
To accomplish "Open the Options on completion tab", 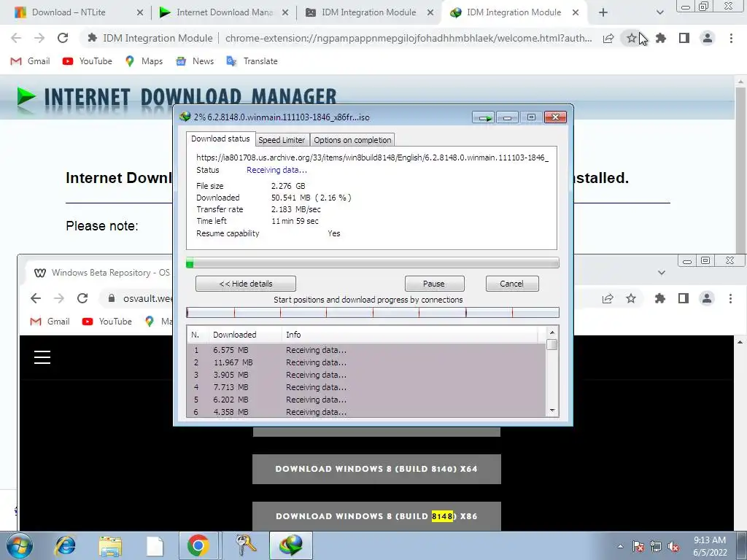I will point(352,140).
